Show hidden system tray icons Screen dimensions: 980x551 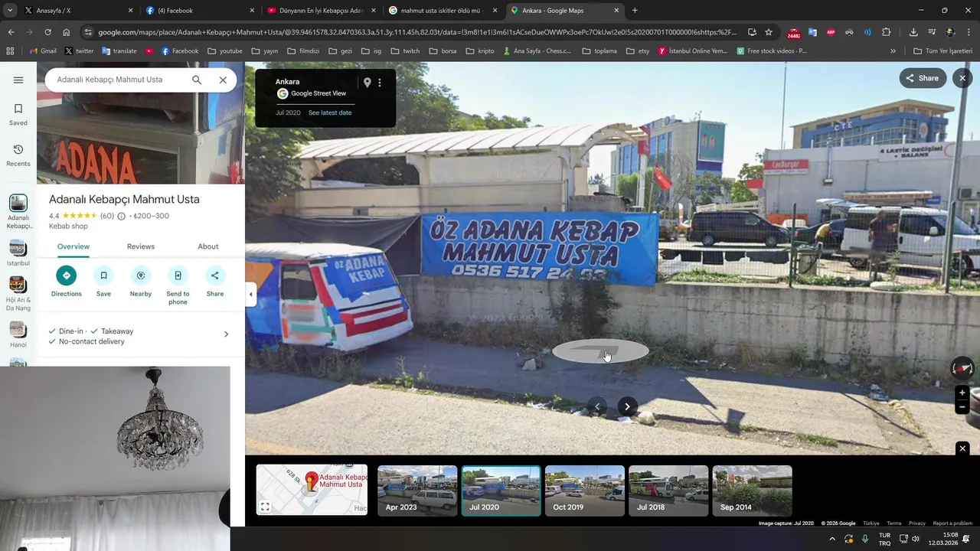[x=832, y=539]
